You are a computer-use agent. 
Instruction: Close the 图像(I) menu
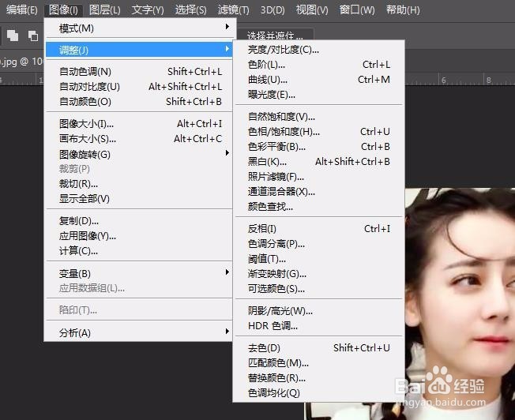click(63, 9)
